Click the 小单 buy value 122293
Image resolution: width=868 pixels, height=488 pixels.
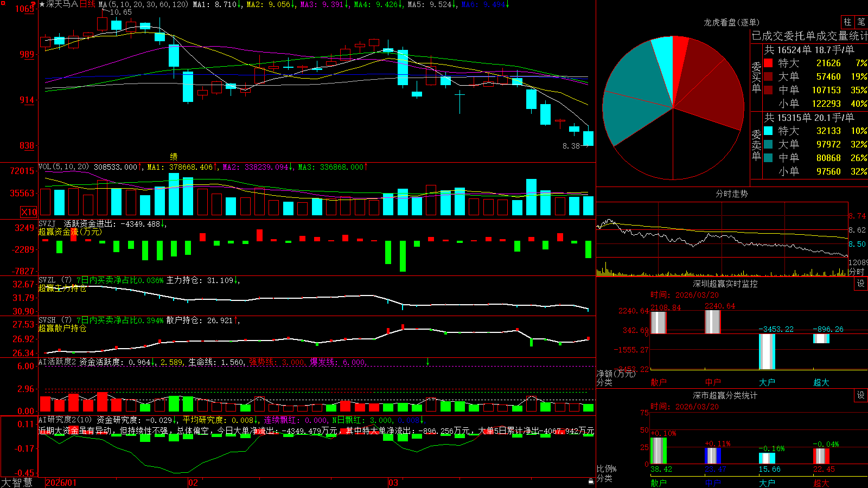pyautogui.click(x=826, y=104)
